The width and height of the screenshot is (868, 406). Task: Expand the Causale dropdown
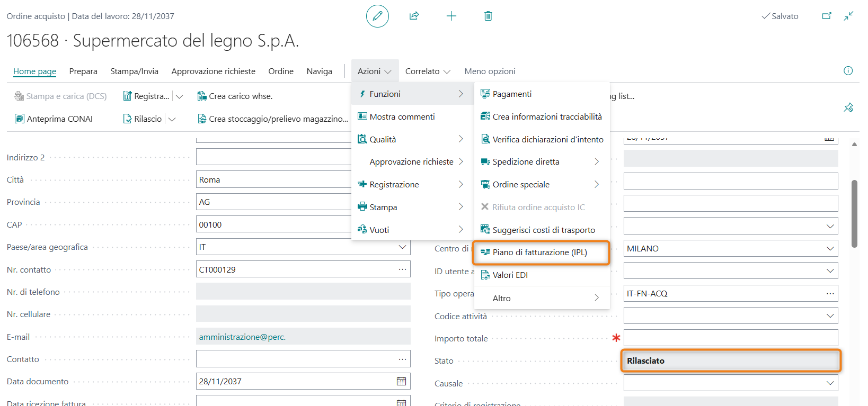(x=830, y=383)
